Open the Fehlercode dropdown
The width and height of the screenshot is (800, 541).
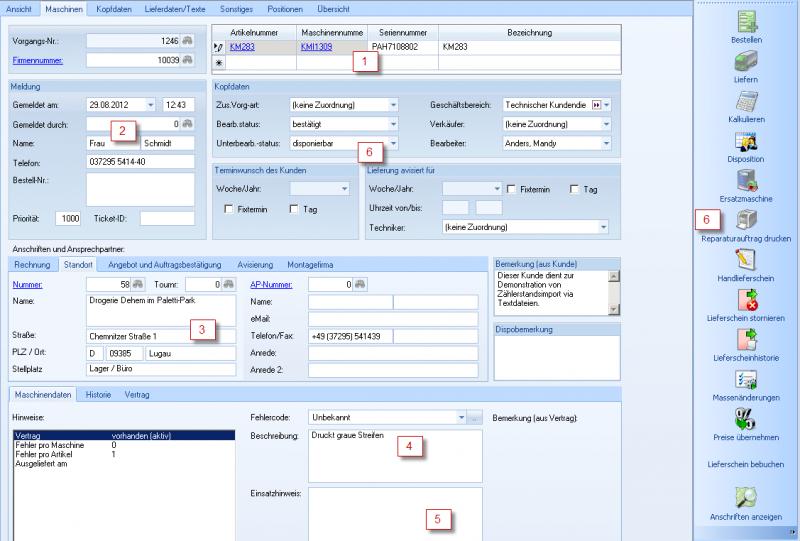coord(461,416)
